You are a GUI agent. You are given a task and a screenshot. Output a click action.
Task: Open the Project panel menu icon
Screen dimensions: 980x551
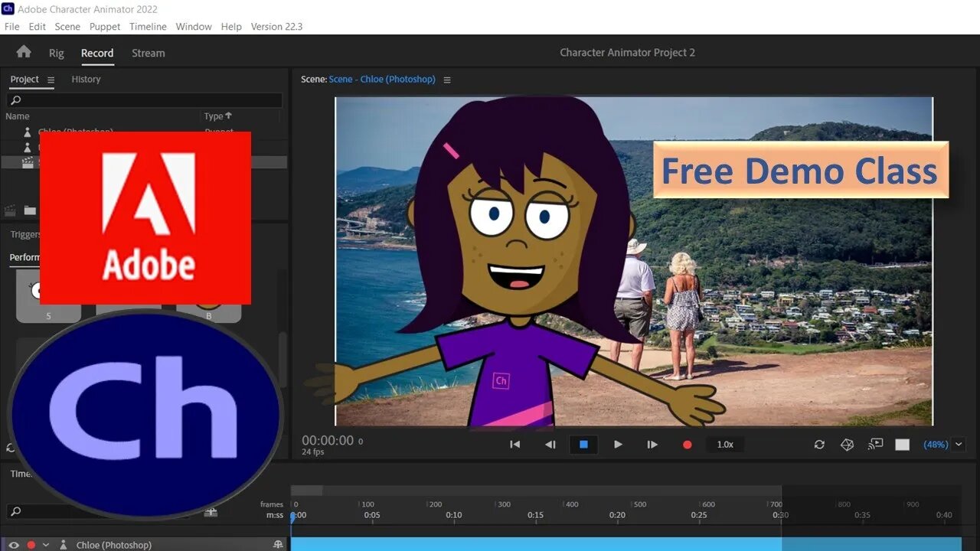pos(51,80)
